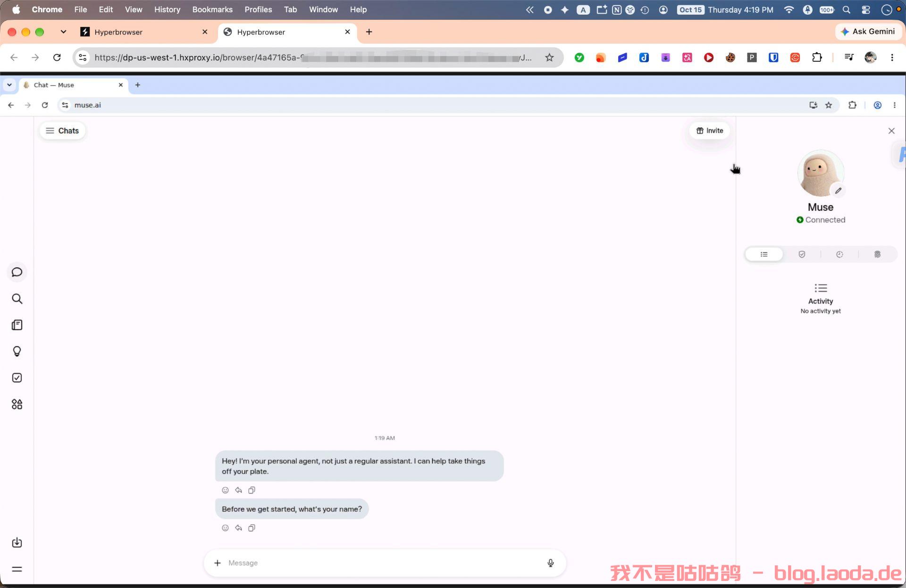Open the search icon in left sidebar
Screen dimensions: 906x588
[x=17, y=298]
